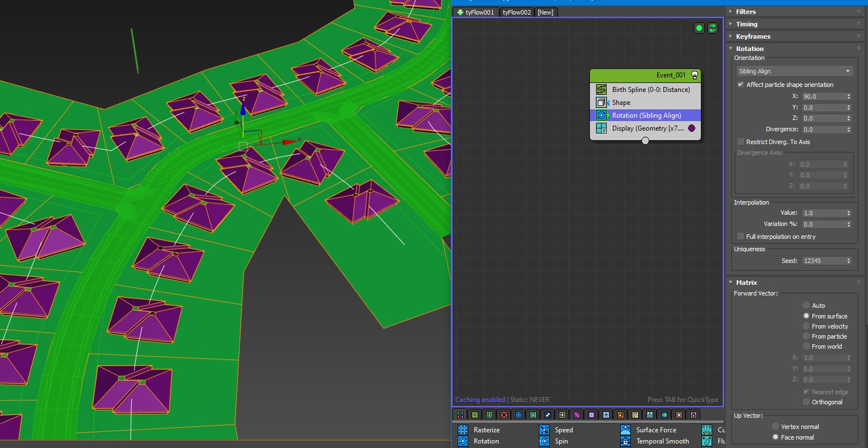The height and width of the screenshot is (448, 868).
Task: Open the Sibling Align orientation dropdown
Action: click(x=794, y=71)
